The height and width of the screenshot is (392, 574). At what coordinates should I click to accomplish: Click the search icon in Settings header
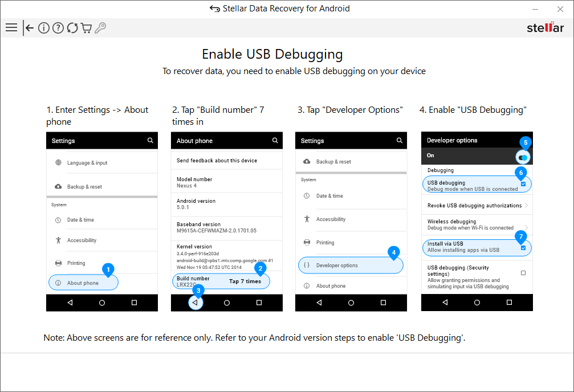pos(150,140)
